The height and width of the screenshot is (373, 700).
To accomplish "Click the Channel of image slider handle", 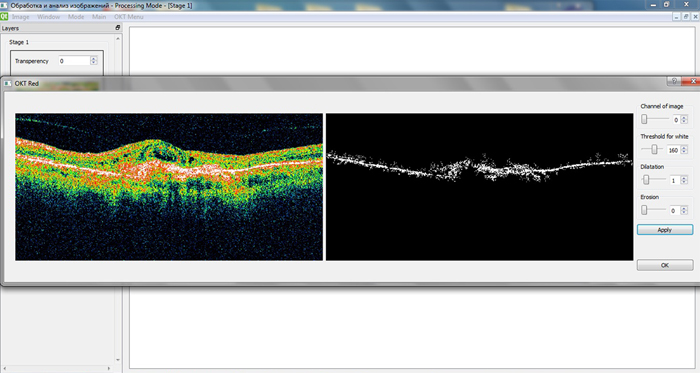I will [644, 119].
